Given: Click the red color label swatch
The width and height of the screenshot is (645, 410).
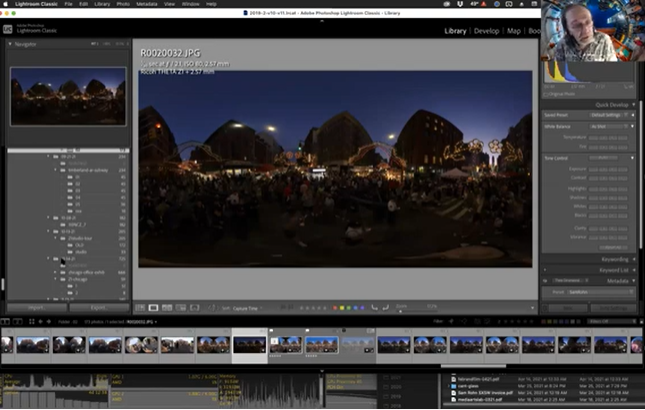Looking at the screenshot, I should click(335, 308).
